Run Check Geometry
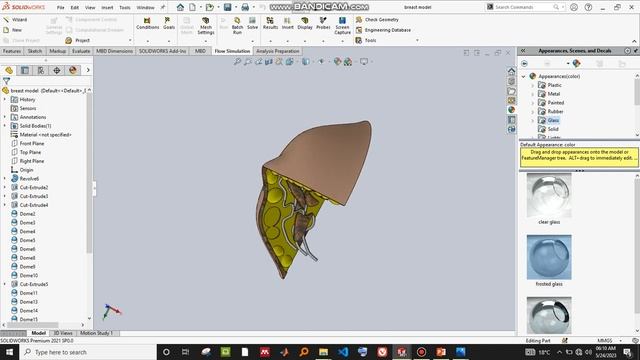The height and width of the screenshot is (360, 640). 377,20
